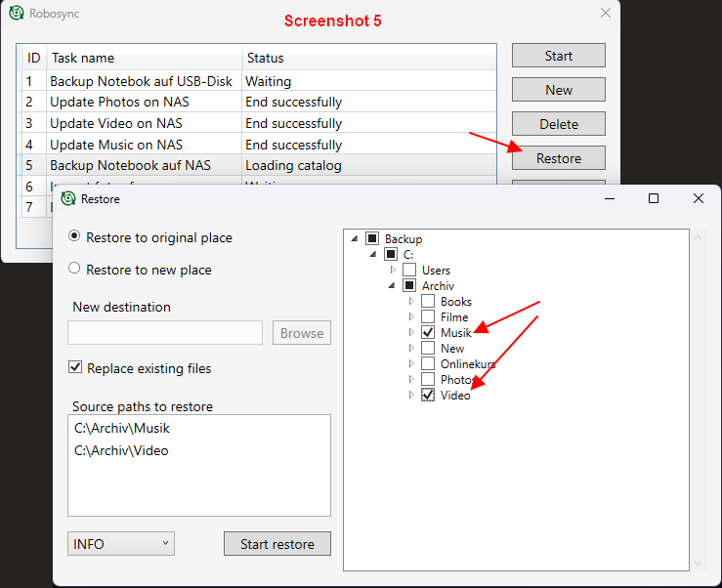Click the Restore dialog title bar icon
Screen dimensions: 722x588
tap(67, 198)
